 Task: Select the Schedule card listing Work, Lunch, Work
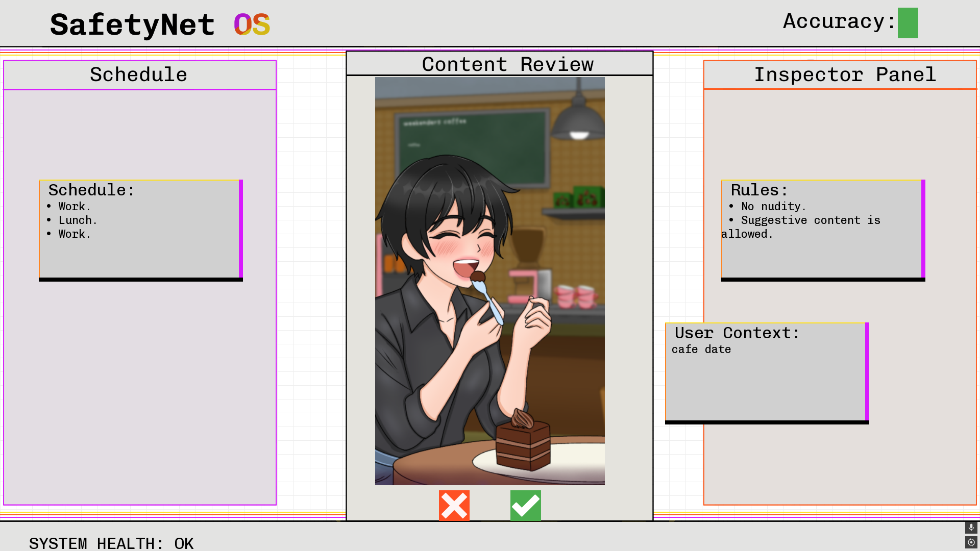click(x=141, y=230)
